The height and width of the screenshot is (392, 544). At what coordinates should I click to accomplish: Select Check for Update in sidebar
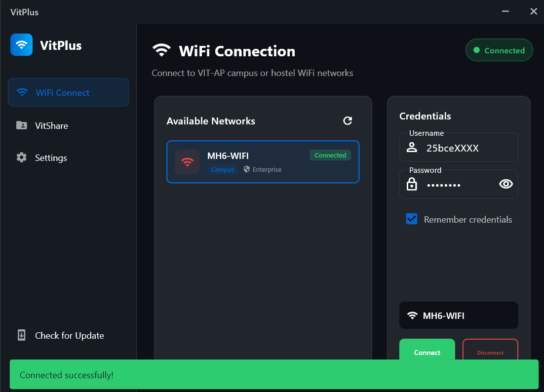[68, 335]
